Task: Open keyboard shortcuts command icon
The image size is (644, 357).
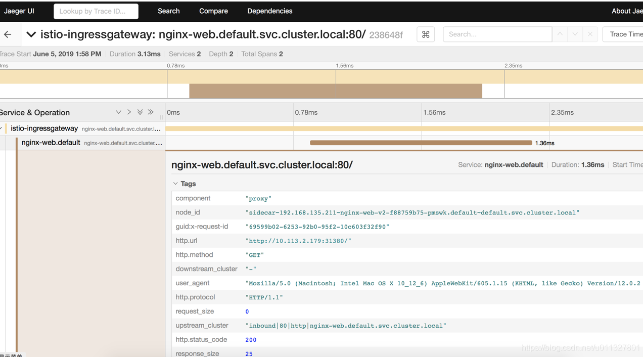Action: click(x=426, y=34)
